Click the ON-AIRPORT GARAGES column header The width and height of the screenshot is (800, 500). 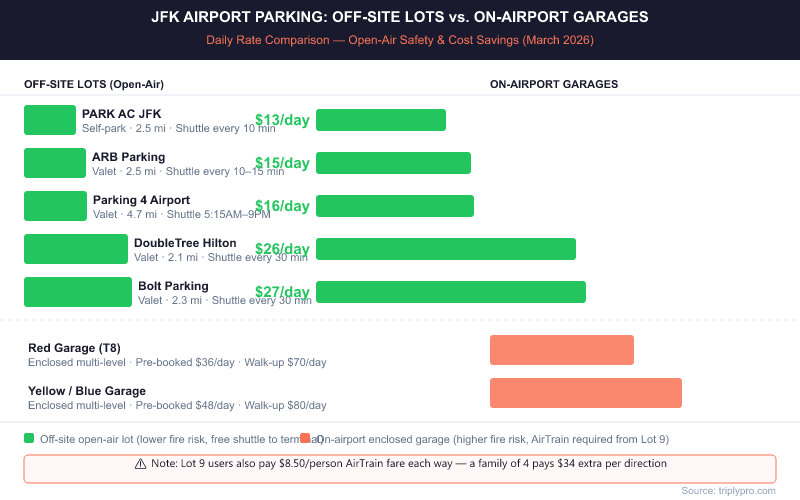553,84
